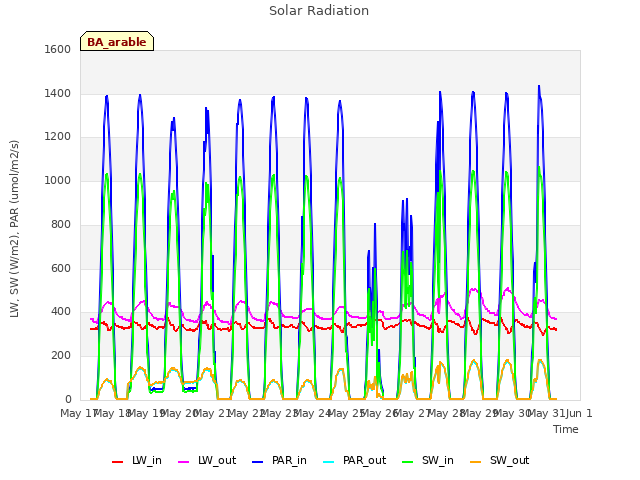This screenshot has width=640, height=480.
Task: Click the 600 y-axis tick label
Action: 61,268
